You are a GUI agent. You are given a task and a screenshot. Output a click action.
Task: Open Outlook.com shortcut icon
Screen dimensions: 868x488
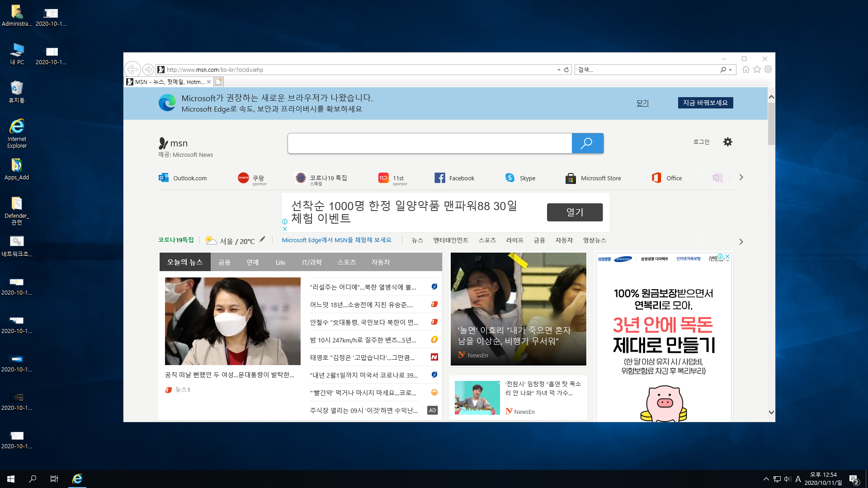tap(163, 178)
